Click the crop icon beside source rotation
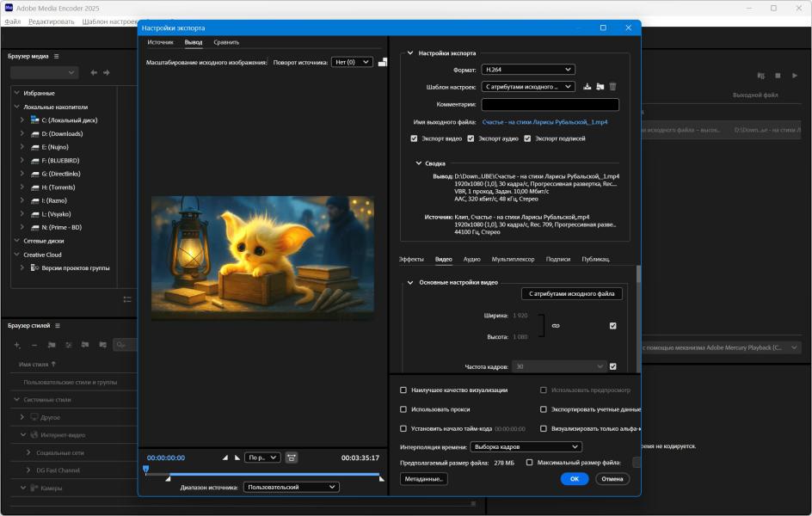Screen dimensions: 812x516 (x=383, y=62)
